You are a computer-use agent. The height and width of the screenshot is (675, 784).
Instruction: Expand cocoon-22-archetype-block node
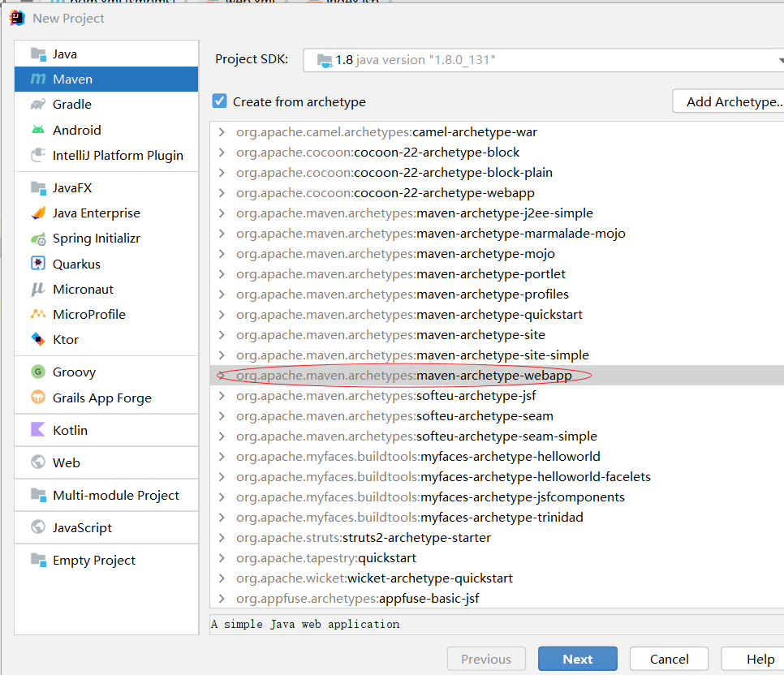(222, 152)
